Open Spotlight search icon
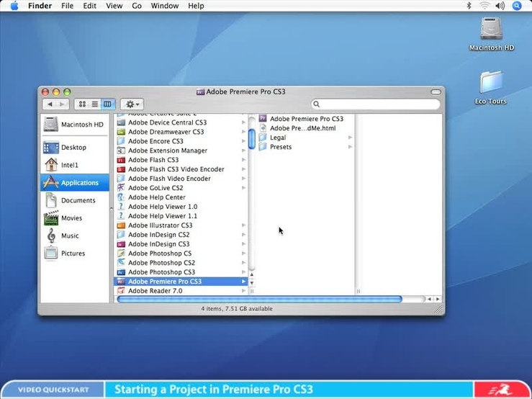Viewport: 532px width, 399px height. pyautogui.click(x=517, y=6)
